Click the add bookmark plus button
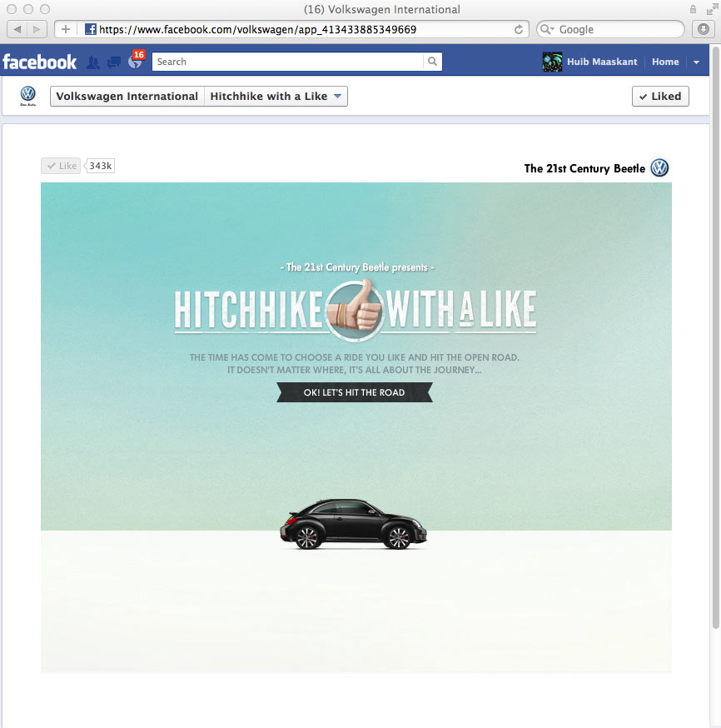 coord(66,29)
